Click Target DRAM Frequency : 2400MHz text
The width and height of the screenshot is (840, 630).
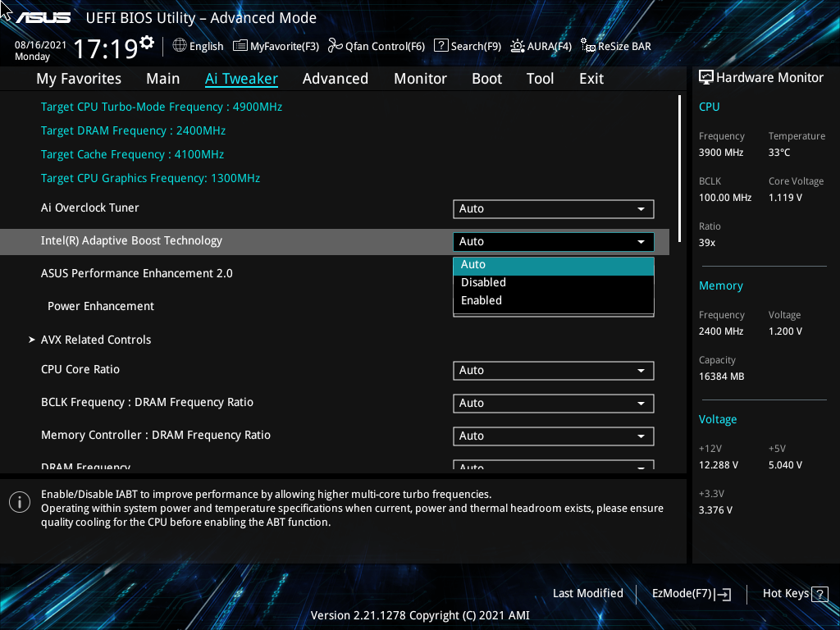click(133, 130)
